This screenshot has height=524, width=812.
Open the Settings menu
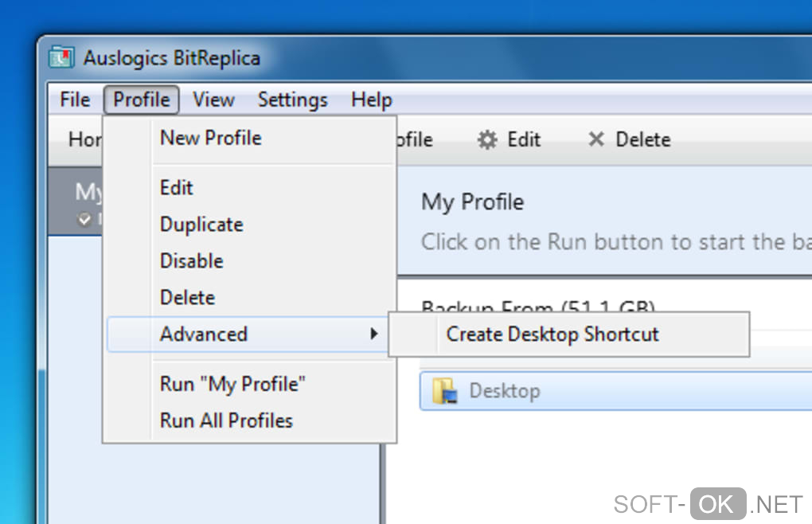(292, 100)
